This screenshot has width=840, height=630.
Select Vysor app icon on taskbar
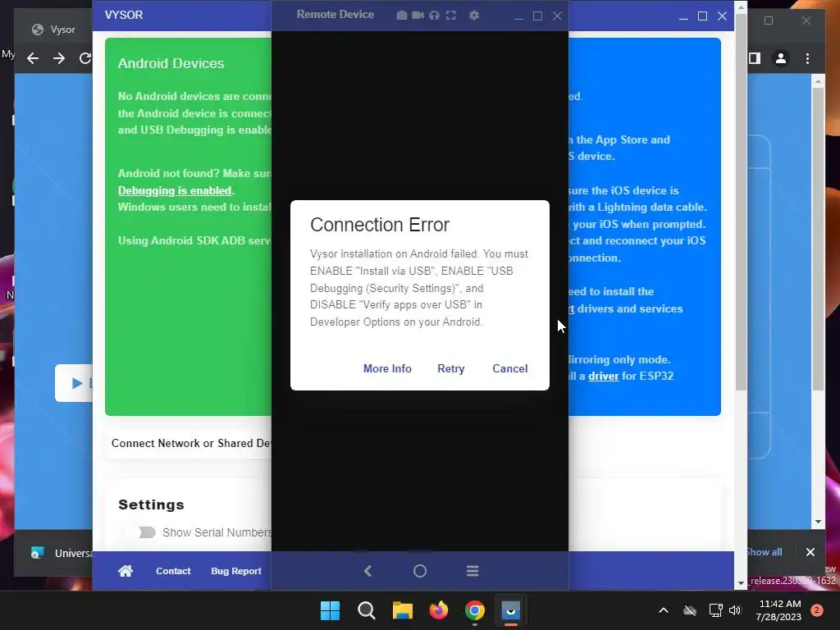point(511,610)
